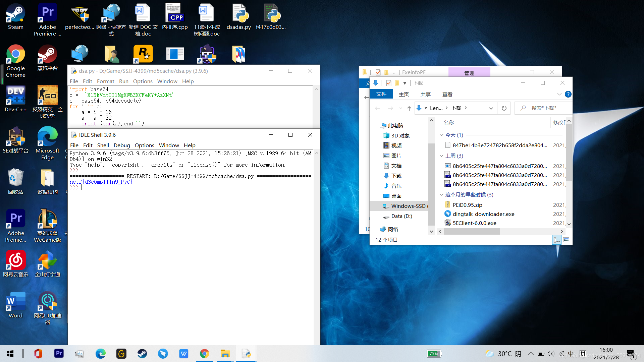Open the 主页 ribbon tab

tap(404, 95)
